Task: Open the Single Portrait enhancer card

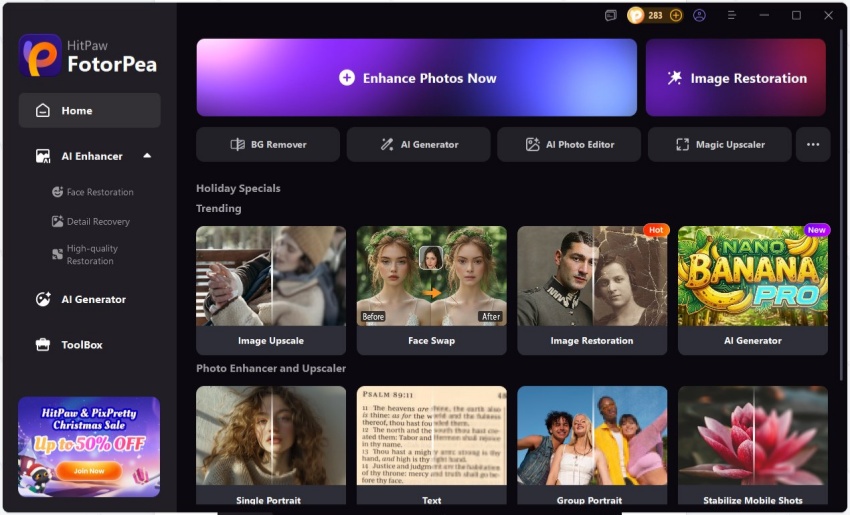Action: pyautogui.click(x=271, y=446)
